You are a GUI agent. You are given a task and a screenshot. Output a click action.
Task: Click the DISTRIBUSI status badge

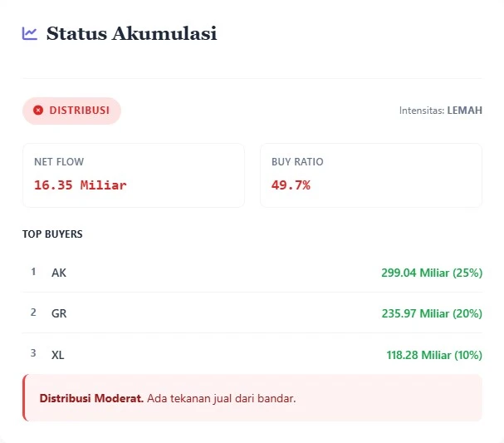point(71,111)
